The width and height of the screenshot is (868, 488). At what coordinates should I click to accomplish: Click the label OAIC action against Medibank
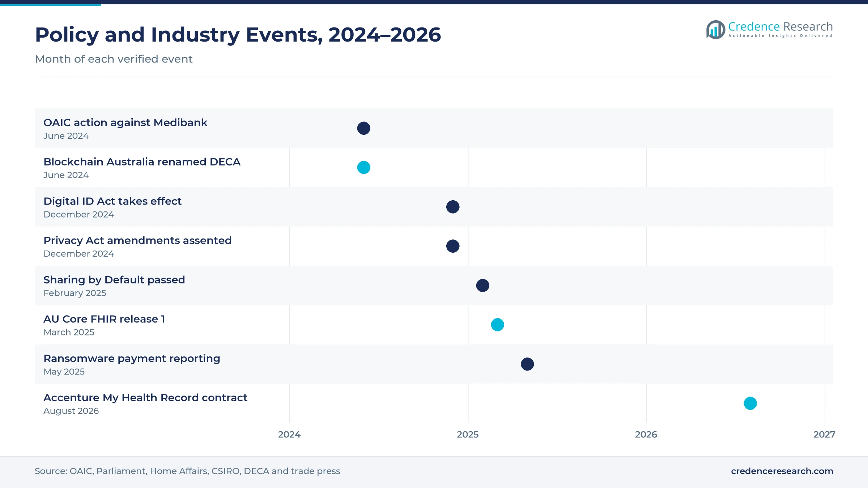[125, 123]
